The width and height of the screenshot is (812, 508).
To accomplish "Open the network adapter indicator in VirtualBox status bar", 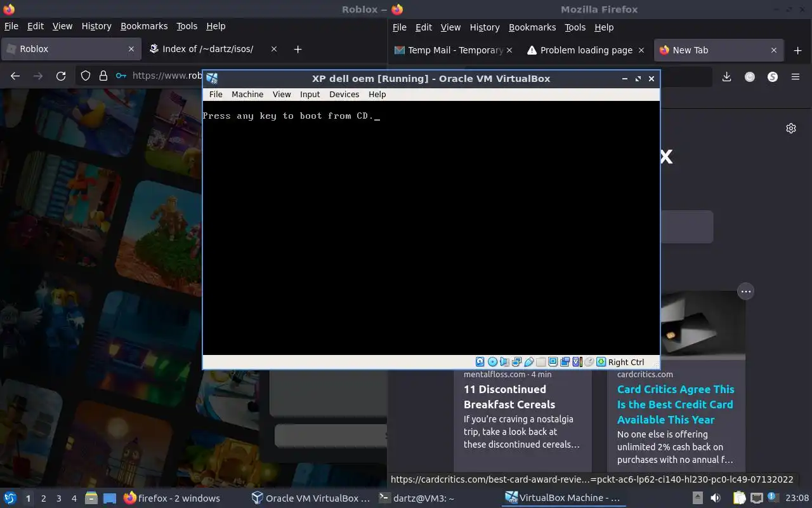I will pyautogui.click(x=516, y=362).
